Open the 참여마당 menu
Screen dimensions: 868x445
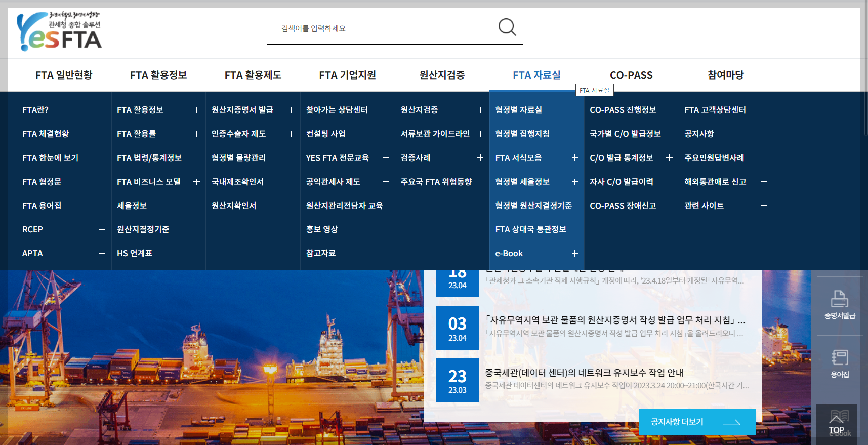(726, 75)
